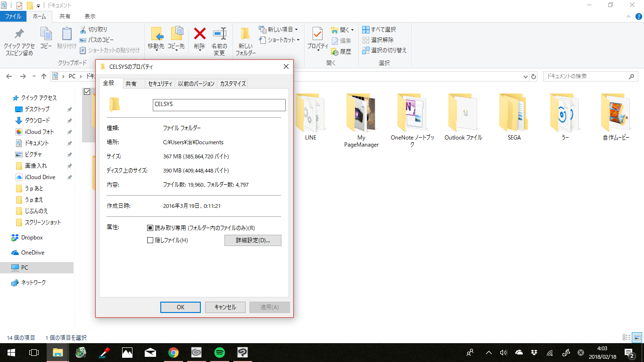Open 履歴 (History) from the ribbon
The height and width of the screenshot is (362, 644).
(x=341, y=52)
